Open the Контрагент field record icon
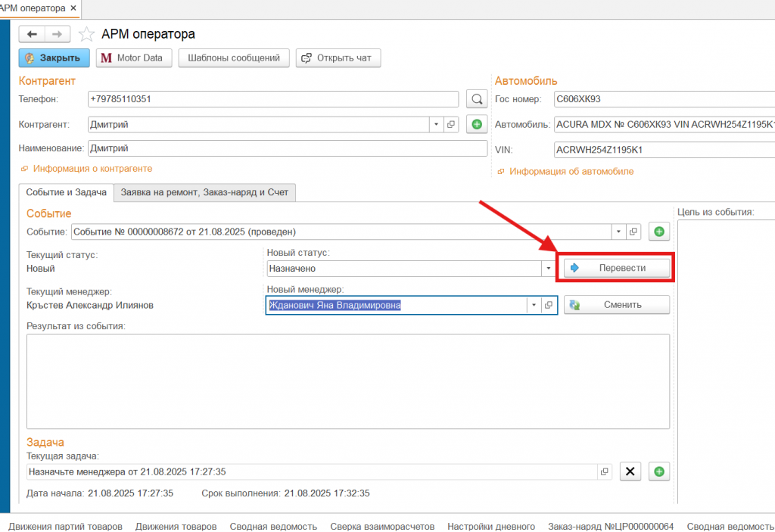Screen dimensions: 775x532 pyautogui.click(x=451, y=125)
